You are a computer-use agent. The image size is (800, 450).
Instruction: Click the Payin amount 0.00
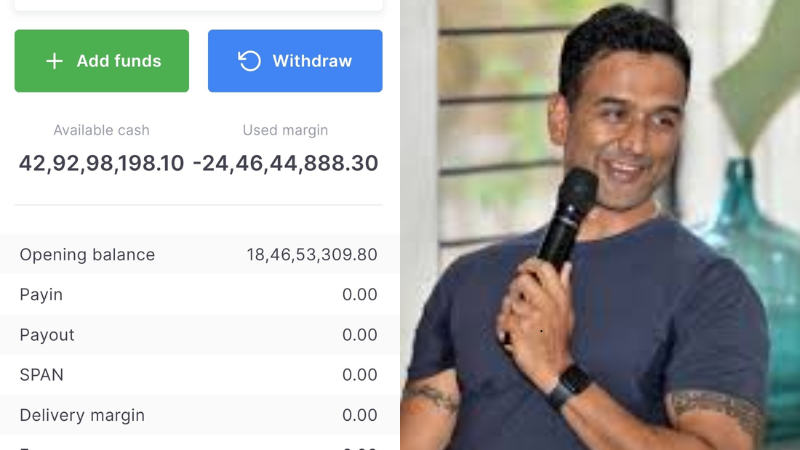tap(360, 294)
